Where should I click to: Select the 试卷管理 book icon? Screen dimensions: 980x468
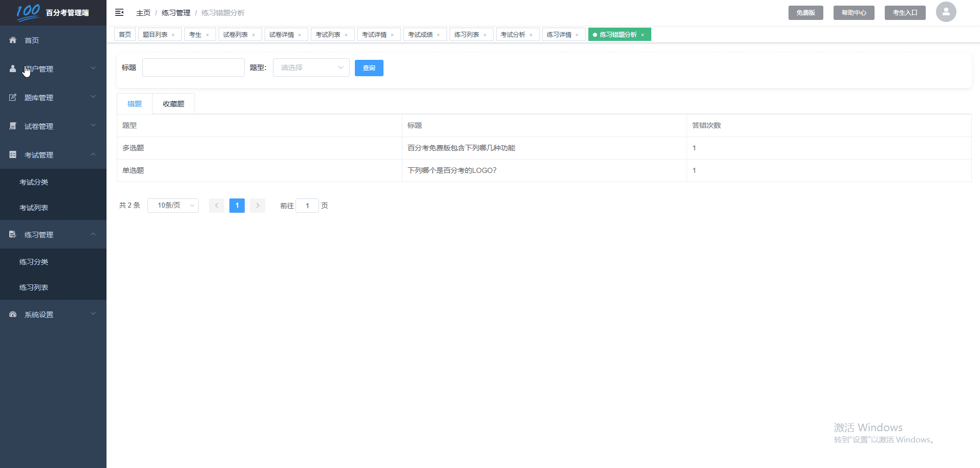(x=12, y=125)
